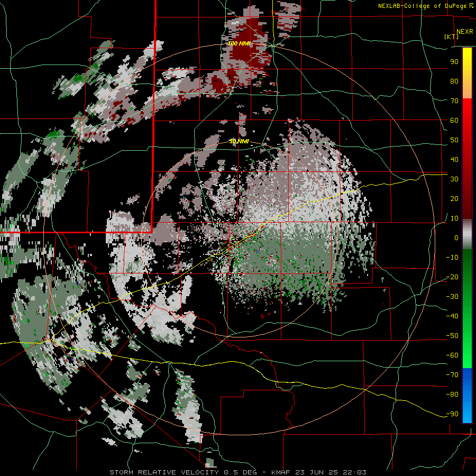The height and width of the screenshot is (476, 476).
Task: Click the 40 value on velocity scale
Action: click(x=454, y=159)
